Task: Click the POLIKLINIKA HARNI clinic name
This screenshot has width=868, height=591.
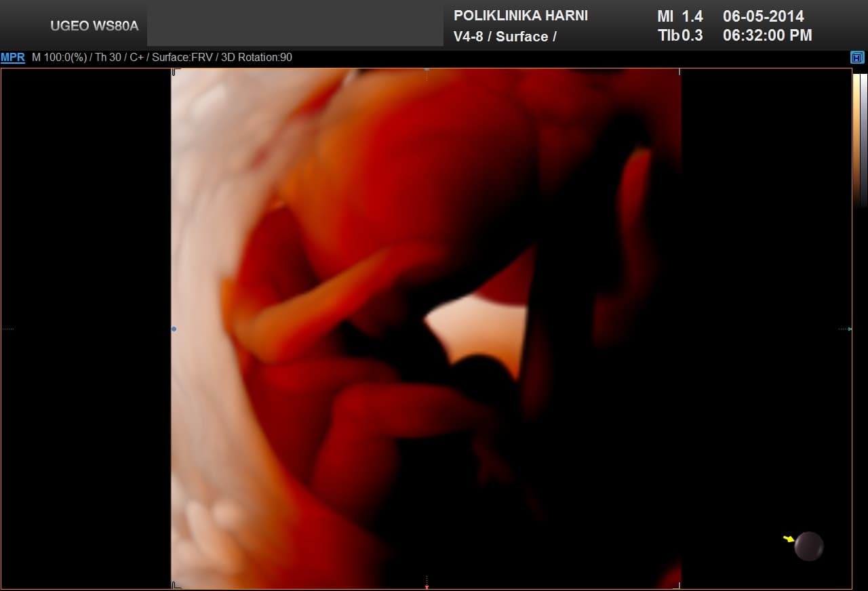Action: (520, 16)
